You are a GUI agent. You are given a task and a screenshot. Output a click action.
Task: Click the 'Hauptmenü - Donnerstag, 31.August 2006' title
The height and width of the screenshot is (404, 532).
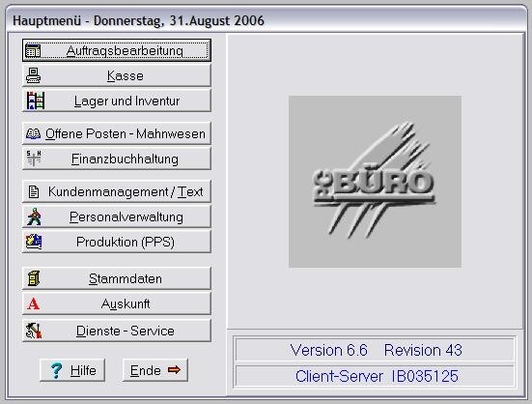point(138,20)
